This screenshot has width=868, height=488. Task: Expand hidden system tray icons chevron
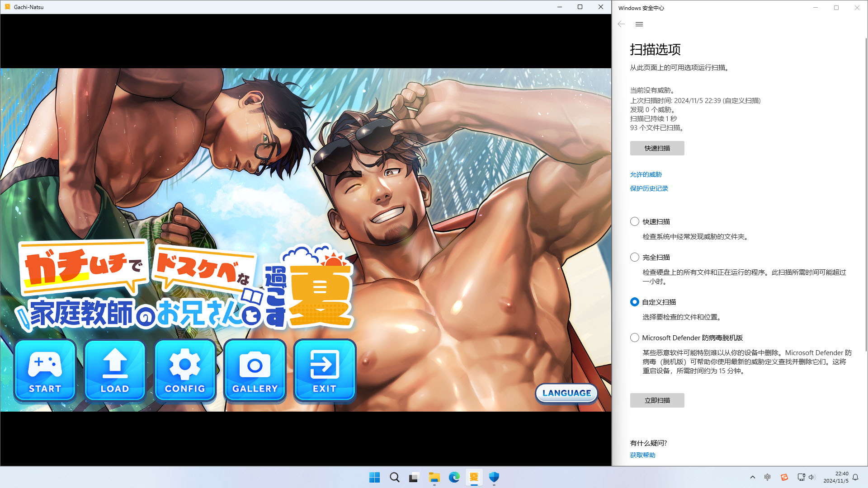point(752,477)
